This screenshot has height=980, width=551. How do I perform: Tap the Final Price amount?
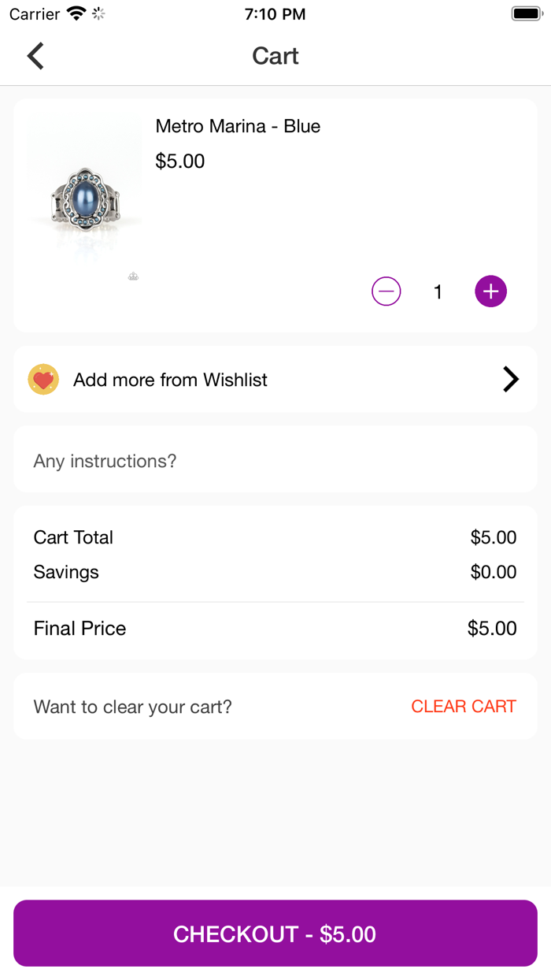click(492, 629)
